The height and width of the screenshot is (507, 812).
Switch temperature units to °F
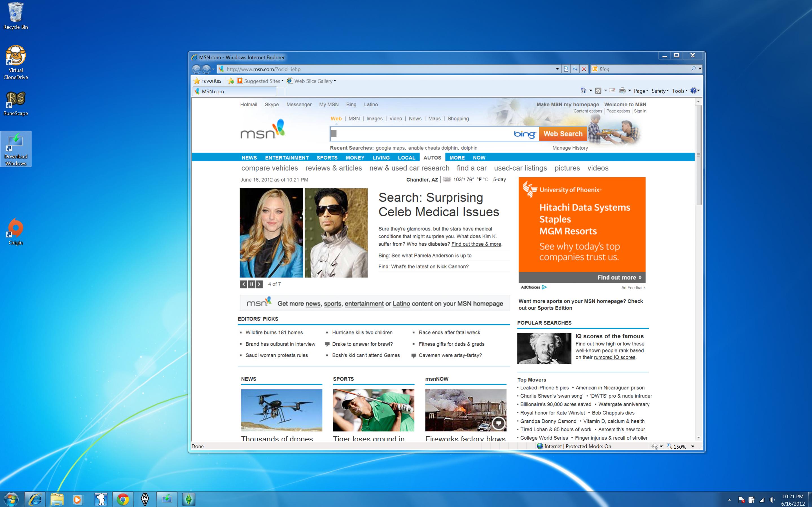[479, 180]
